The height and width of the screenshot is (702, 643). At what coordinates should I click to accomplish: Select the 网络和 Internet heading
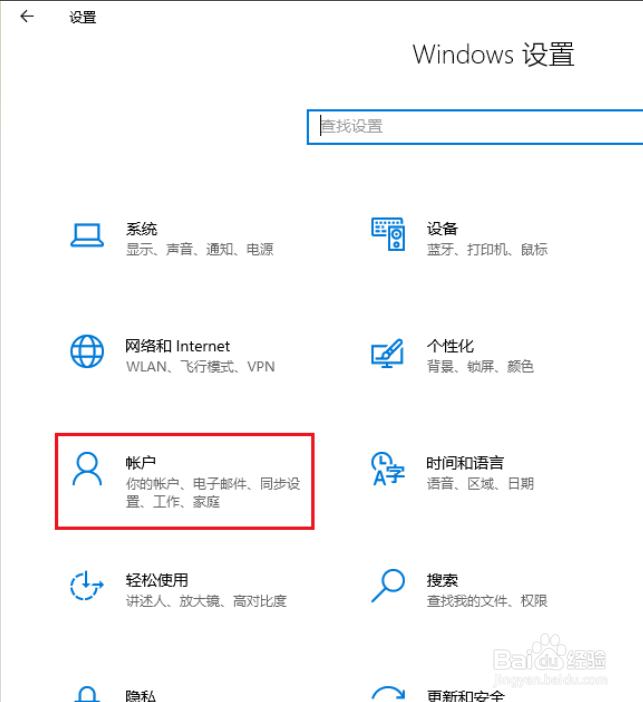[177, 346]
